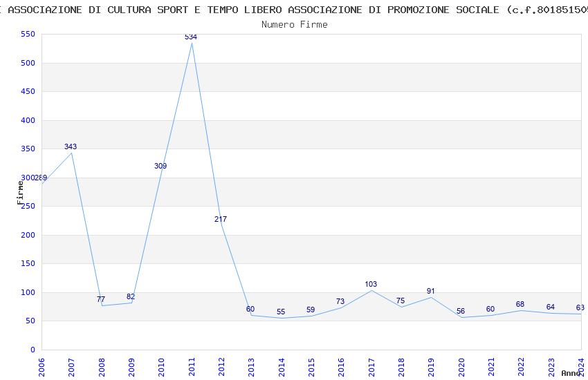588x380 pixels.
Task: Click the 'Numero Firme' chart subtitle
Action: click(295, 24)
